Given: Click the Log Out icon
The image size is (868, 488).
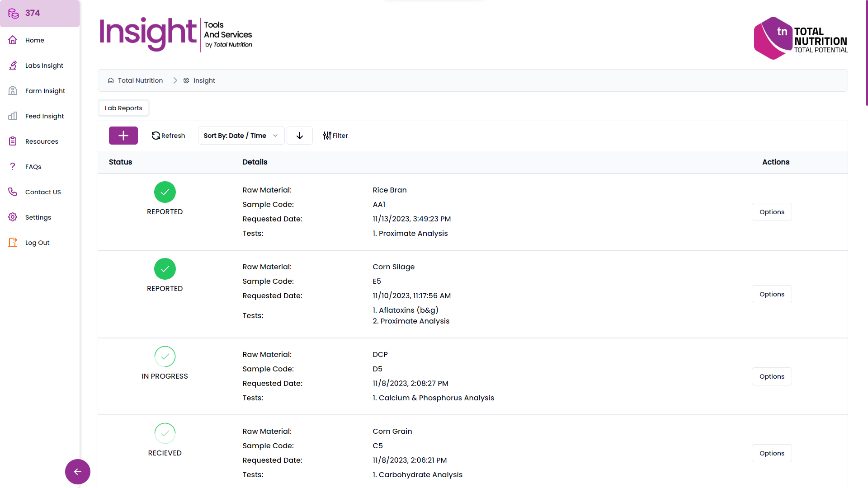Looking at the screenshot, I should pos(13,242).
